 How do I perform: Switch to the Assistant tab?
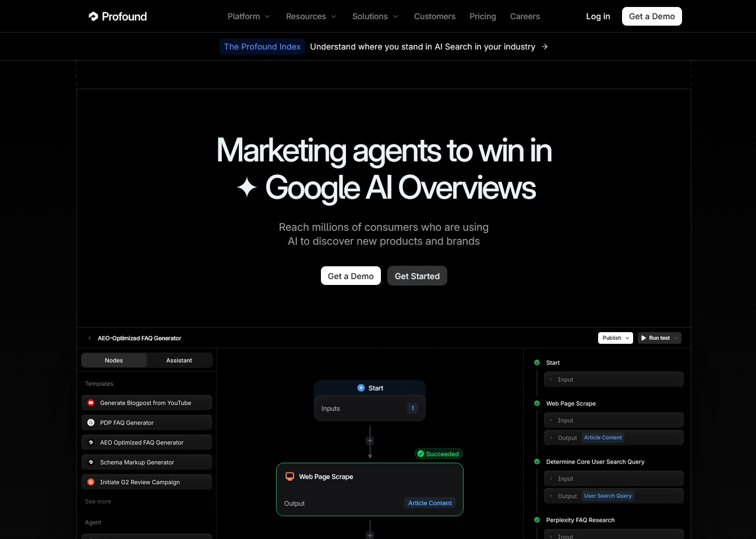179,360
